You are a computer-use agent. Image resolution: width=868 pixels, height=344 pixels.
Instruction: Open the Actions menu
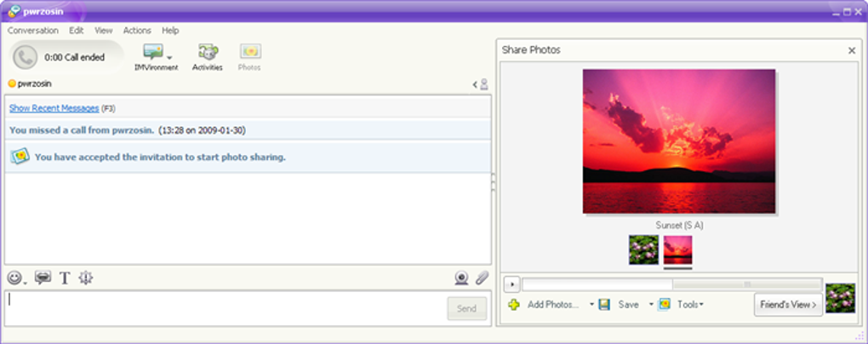[137, 31]
